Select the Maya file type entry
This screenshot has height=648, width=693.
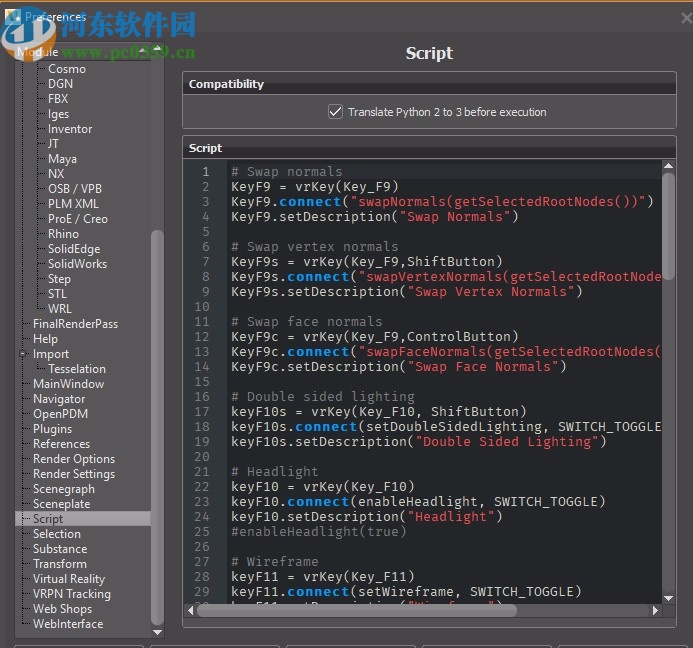(62, 159)
